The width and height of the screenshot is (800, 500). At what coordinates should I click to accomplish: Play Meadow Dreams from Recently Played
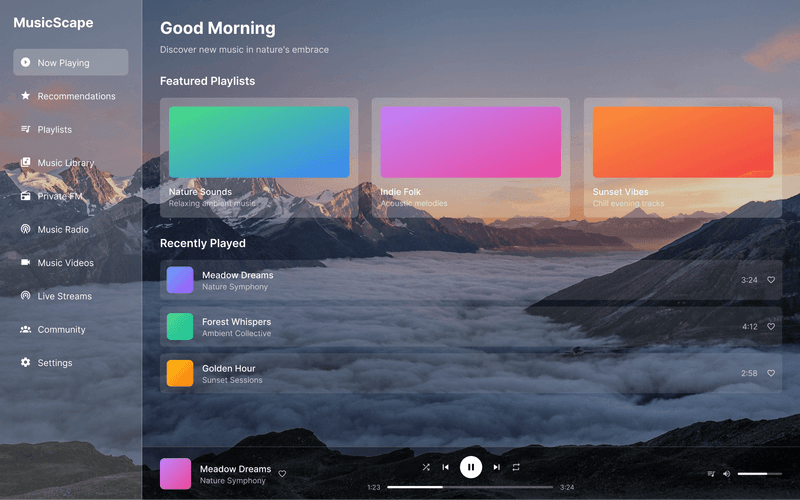(237, 280)
